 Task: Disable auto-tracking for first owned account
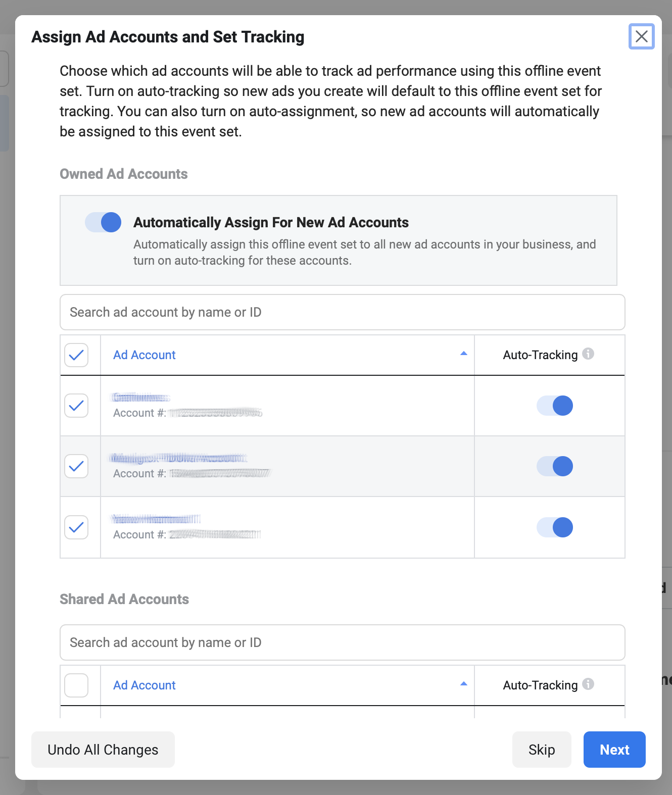coord(555,406)
